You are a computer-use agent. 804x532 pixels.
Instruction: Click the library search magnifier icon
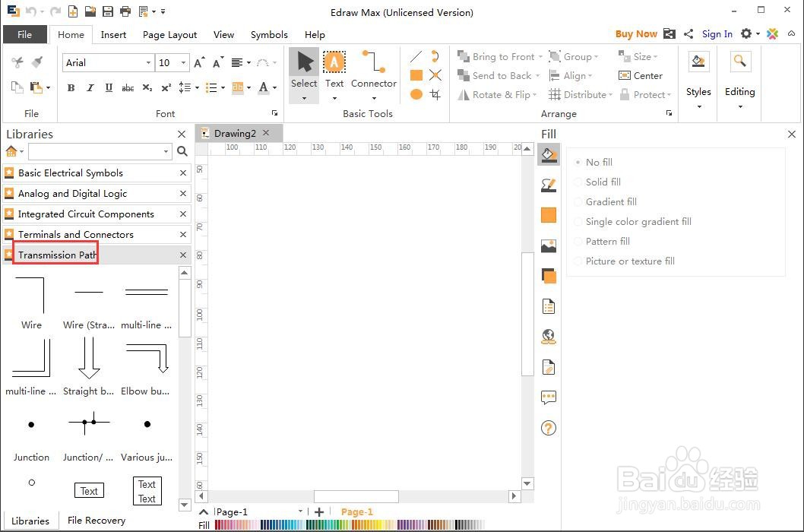tap(182, 151)
